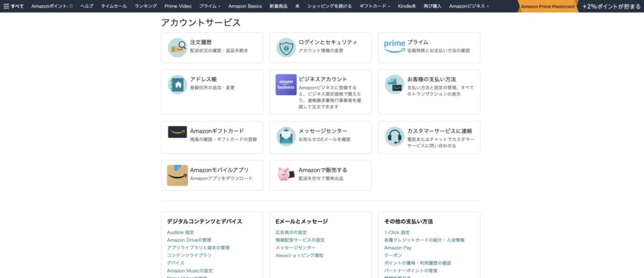
Task: Open the Amazonモバイルアプリ card title
Action: click(219, 170)
